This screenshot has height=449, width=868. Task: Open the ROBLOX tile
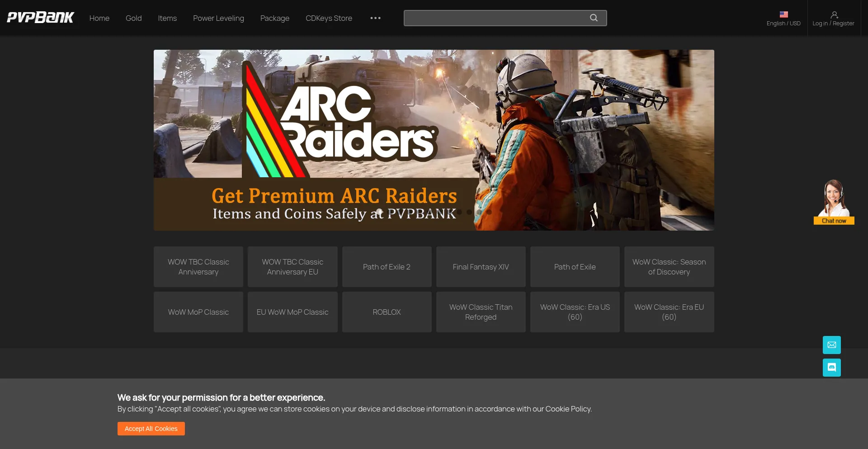click(387, 312)
